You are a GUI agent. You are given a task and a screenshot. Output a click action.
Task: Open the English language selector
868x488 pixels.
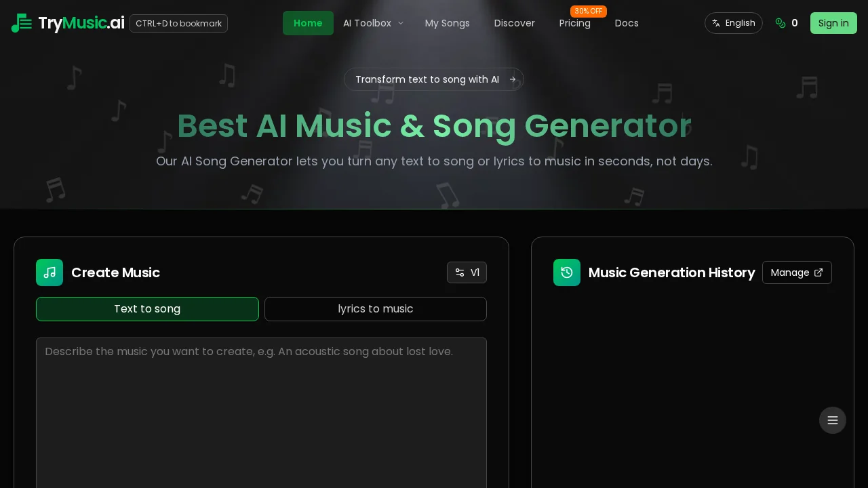point(734,23)
